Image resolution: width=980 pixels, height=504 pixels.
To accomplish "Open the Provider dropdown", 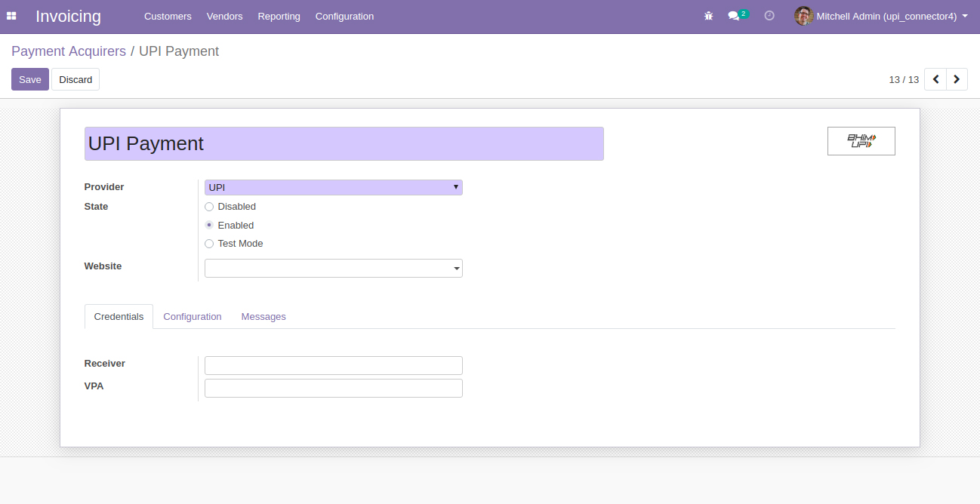I will [334, 187].
